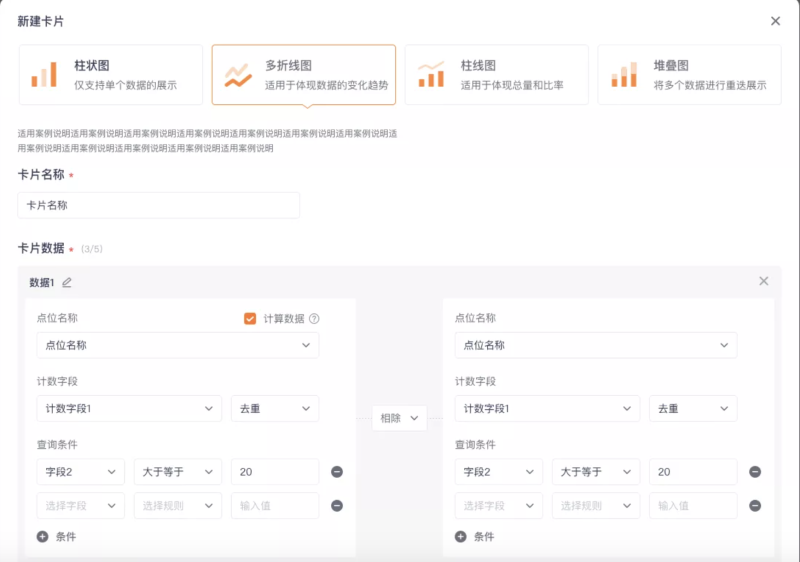Close the 新建卡片 dialog
The height and width of the screenshot is (562, 800).
[x=776, y=21]
